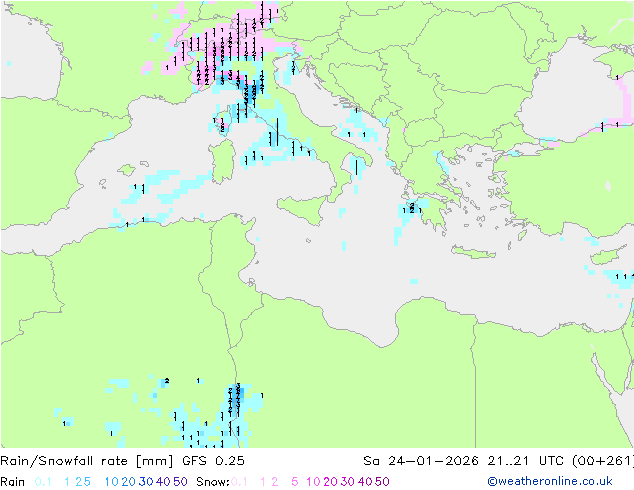Screen dimensions: 634x490
Task: Pick the rain legend 30 color value
Action: (146, 482)
